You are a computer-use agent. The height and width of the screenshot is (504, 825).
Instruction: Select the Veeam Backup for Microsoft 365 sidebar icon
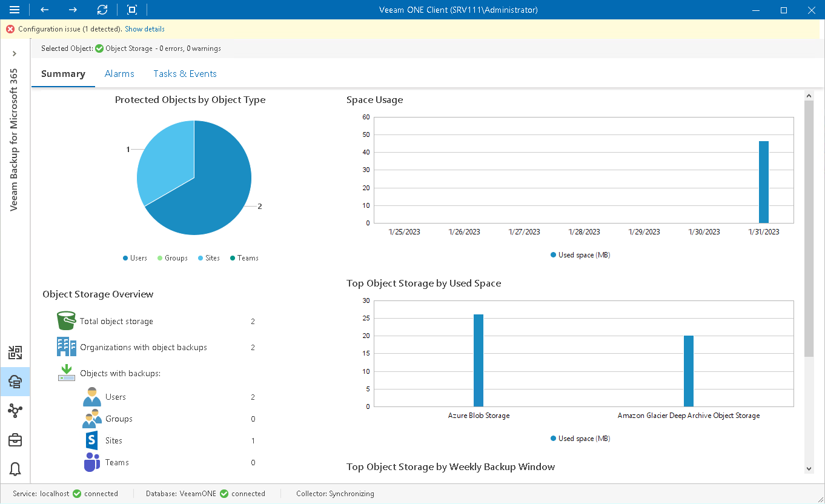(15, 382)
